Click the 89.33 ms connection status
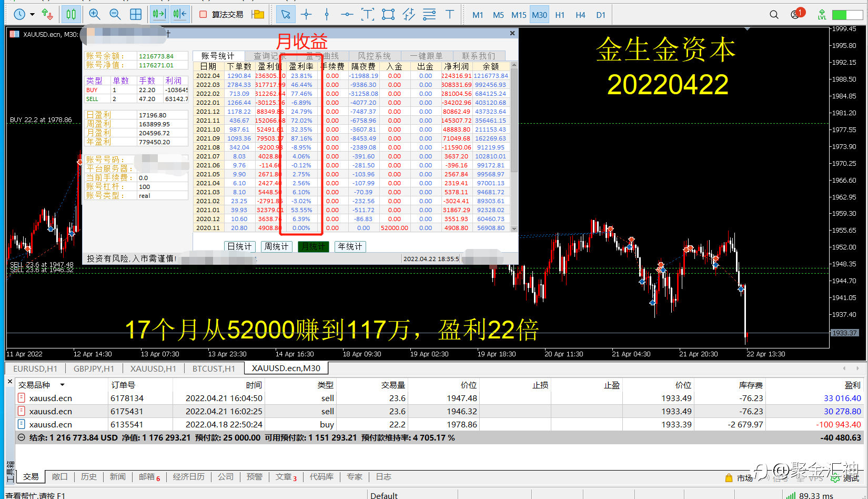 click(810, 495)
